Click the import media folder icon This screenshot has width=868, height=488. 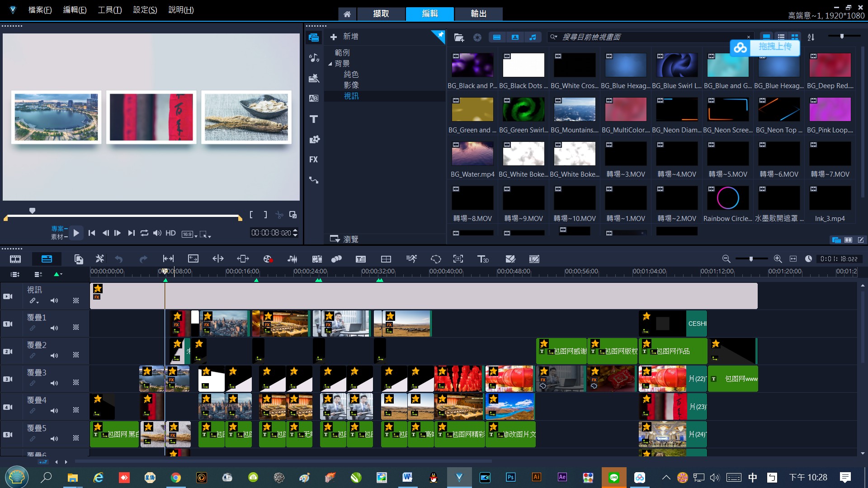(x=459, y=38)
